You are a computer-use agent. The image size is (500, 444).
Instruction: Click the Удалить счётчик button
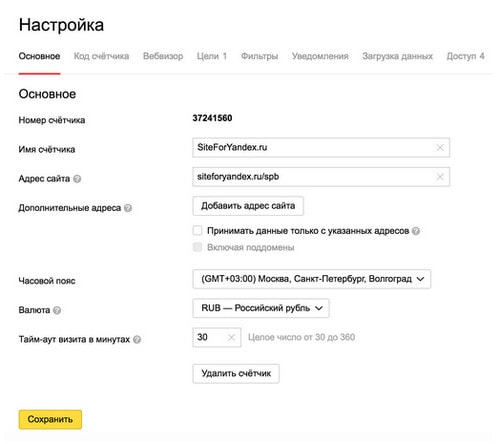coord(236,374)
